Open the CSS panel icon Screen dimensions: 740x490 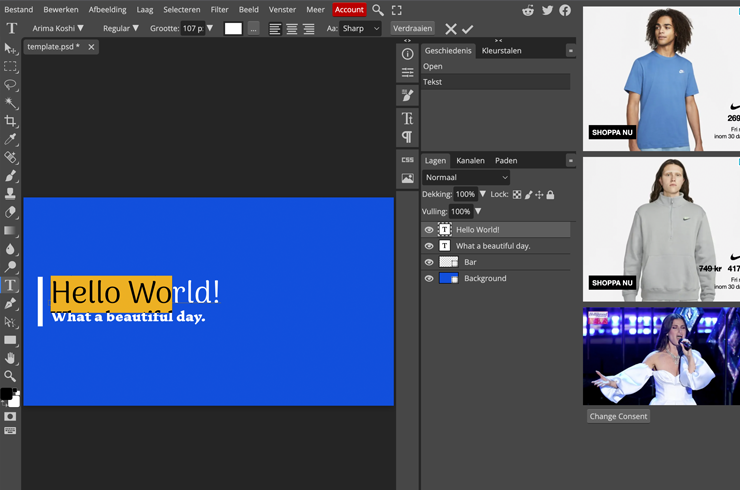[407, 160]
